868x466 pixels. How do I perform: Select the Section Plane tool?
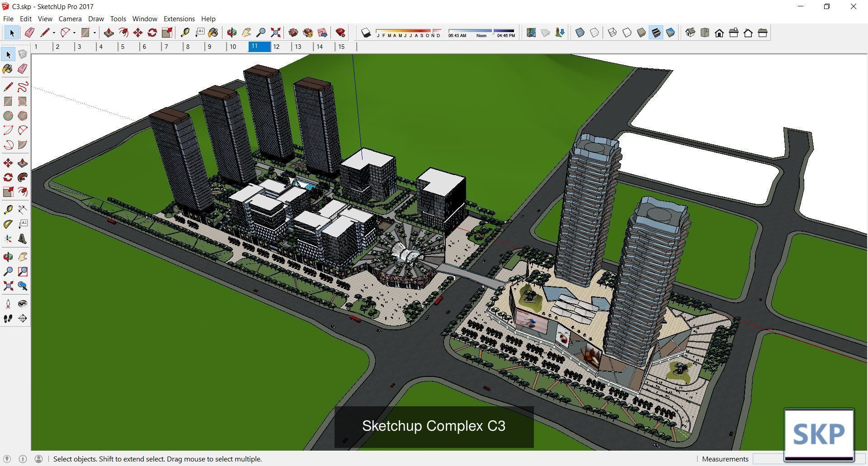pos(23,319)
